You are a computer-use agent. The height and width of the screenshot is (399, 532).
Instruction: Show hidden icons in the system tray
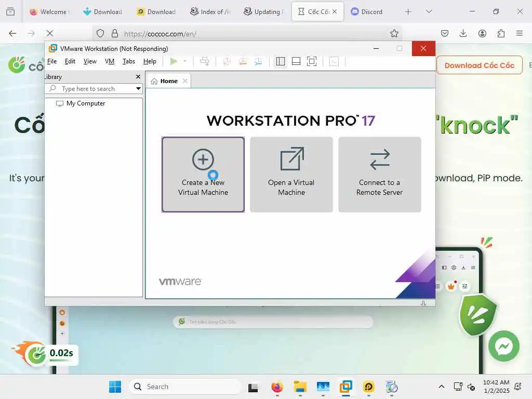pos(442,387)
